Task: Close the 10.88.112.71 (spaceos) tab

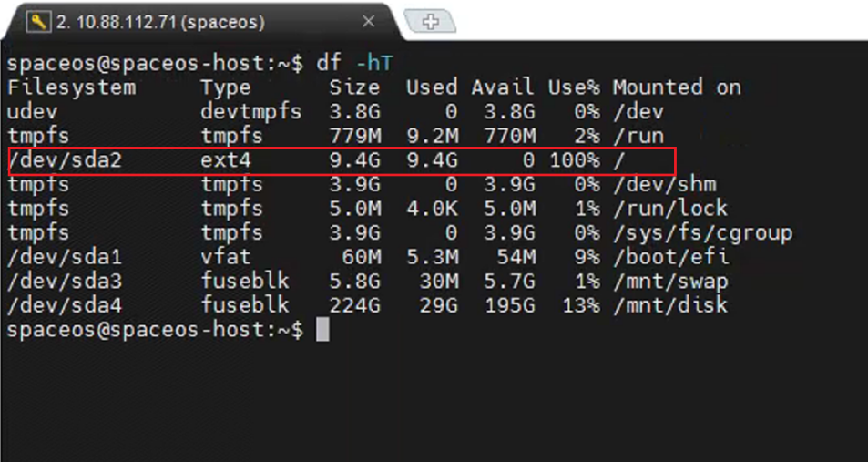Action: pos(368,21)
